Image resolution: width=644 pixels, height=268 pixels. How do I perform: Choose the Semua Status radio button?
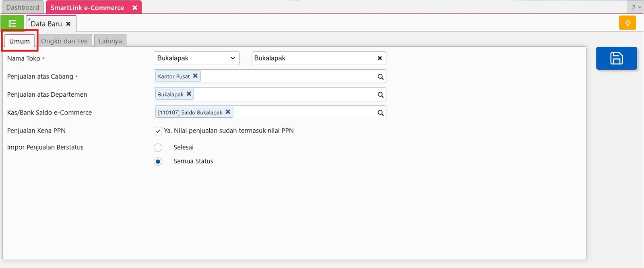tap(158, 162)
